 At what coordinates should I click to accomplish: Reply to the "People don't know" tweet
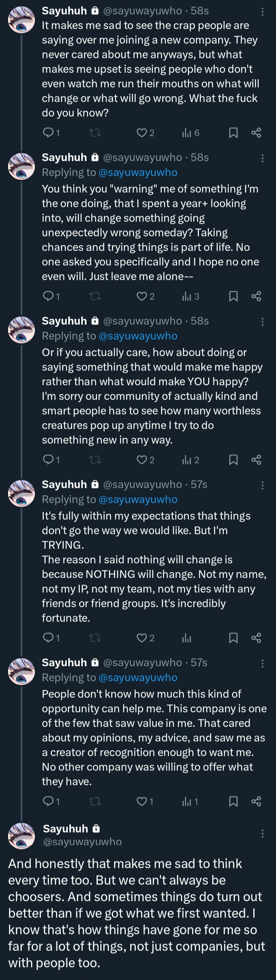coord(48,802)
